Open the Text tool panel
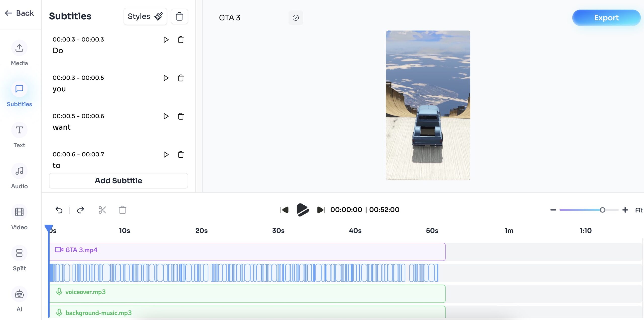The image size is (644, 320). click(x=19, y=135)
